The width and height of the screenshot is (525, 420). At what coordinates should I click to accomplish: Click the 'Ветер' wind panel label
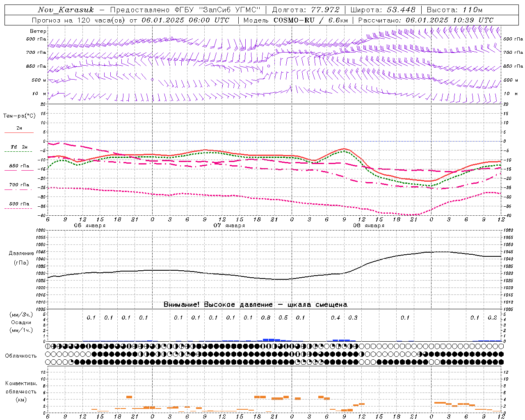(x=38, y=31)
